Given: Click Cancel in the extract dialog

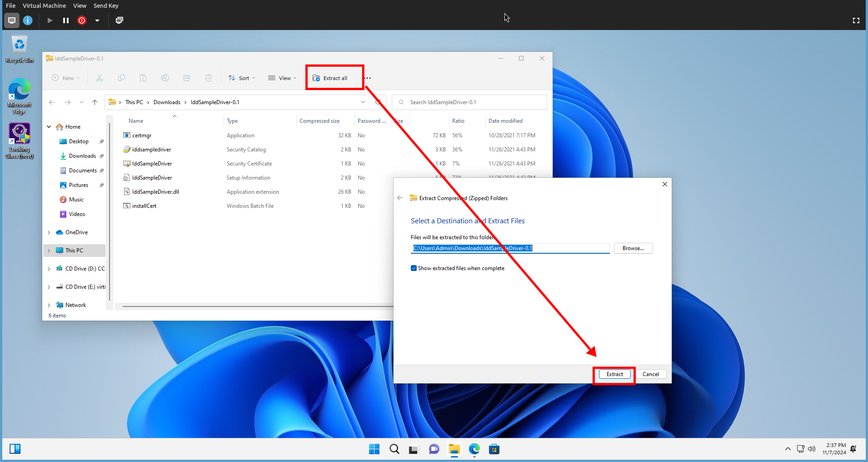Looking at the screenshot, I should point(650,374).
